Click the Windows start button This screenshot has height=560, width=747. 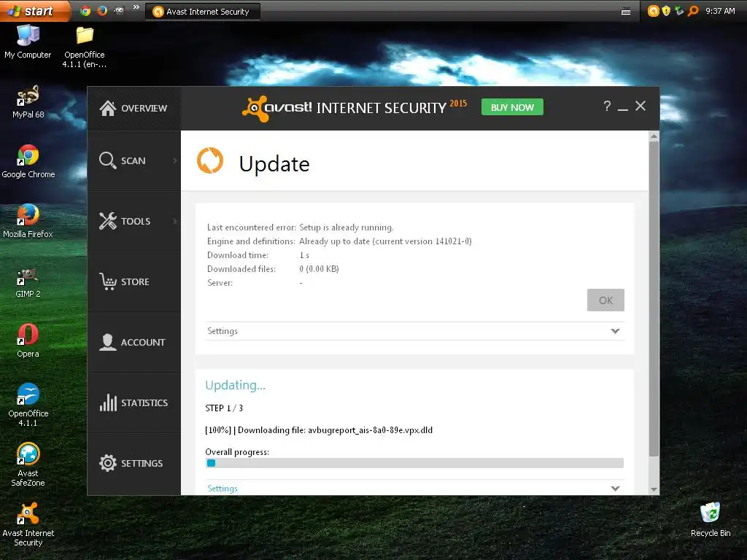[x=34, y=11]
